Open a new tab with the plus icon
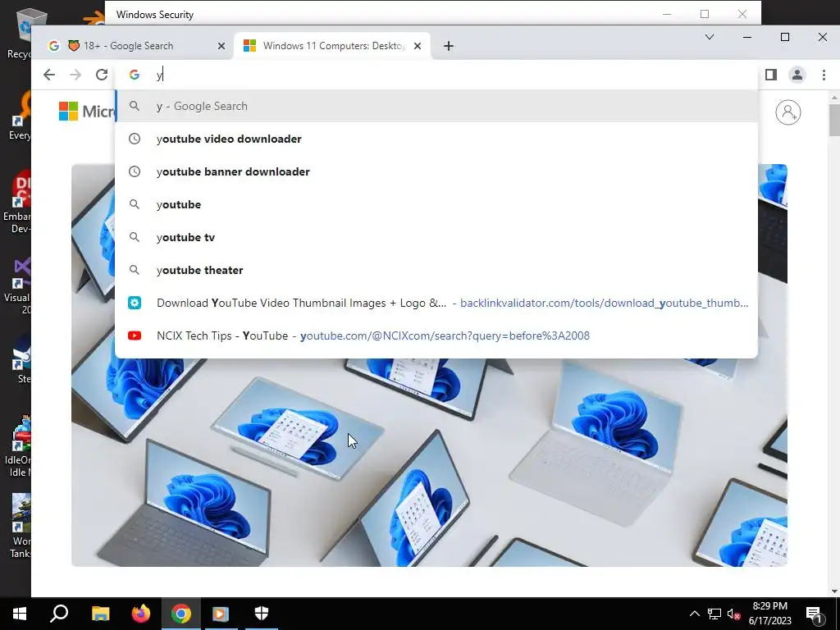Viewport: 840px width, 630px height. 449,46
